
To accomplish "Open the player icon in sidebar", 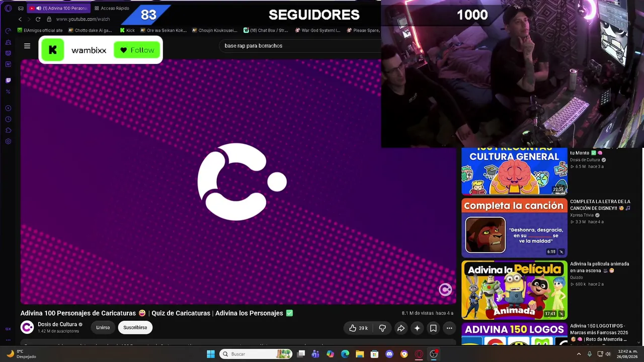I will point(8,108).
